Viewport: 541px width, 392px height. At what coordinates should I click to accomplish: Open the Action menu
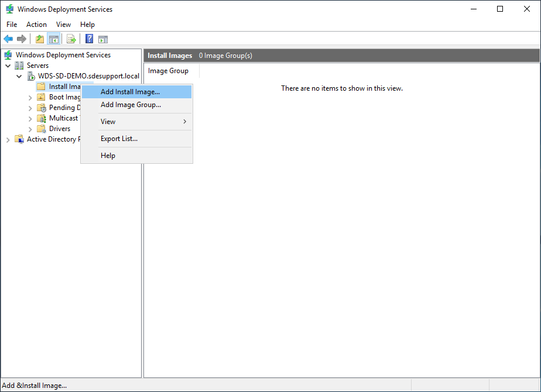coord(36,25)
